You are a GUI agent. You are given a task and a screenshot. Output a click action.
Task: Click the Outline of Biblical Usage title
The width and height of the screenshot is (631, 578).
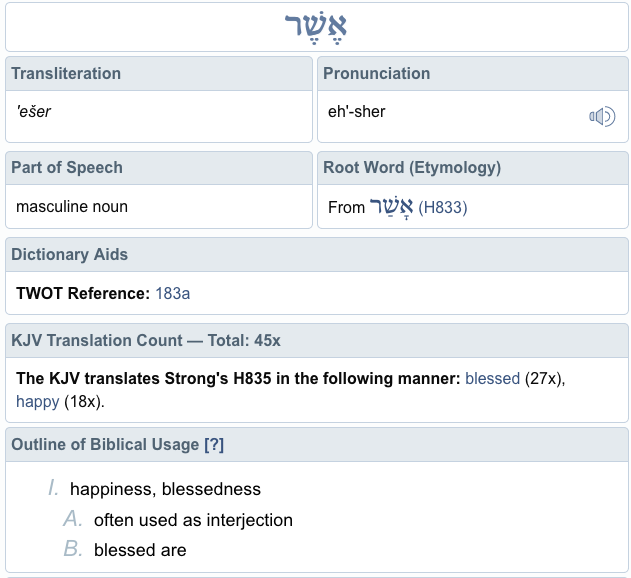[x=105, y=445]
